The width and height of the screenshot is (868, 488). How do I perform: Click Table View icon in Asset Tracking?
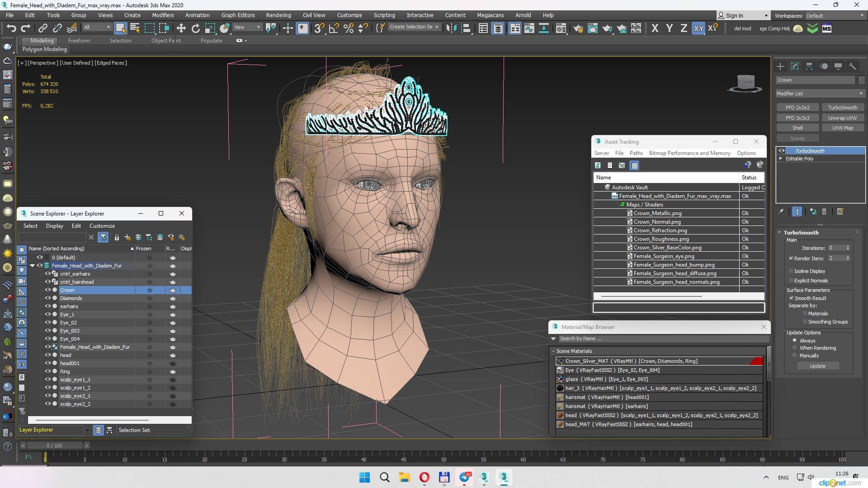pos(635,165)
